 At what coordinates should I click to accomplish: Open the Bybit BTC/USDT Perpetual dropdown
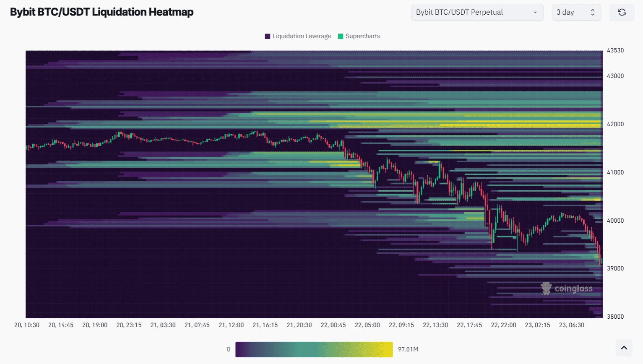[x=477, y=12]
